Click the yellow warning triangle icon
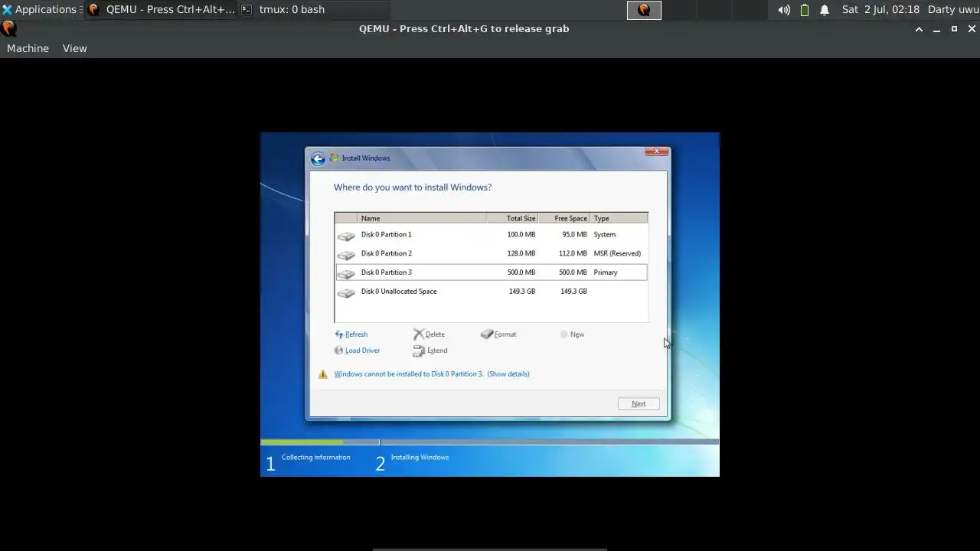 (323, 374)
